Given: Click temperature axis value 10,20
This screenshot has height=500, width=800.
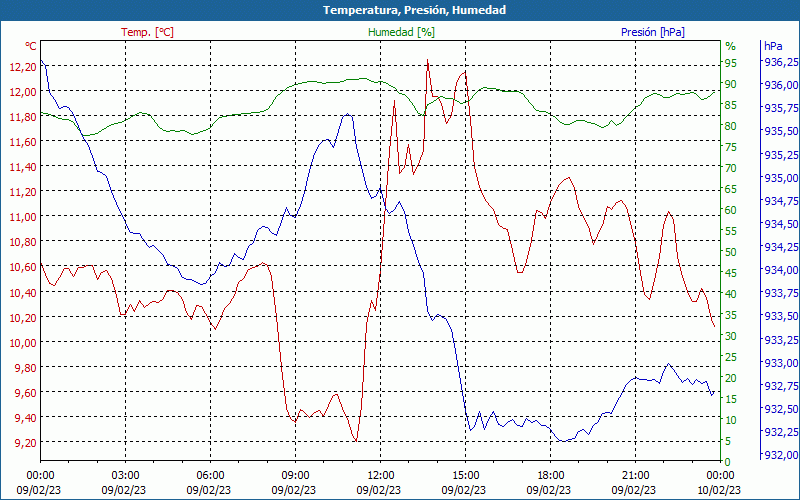Looking at the screenshot, I should (23, 317).
